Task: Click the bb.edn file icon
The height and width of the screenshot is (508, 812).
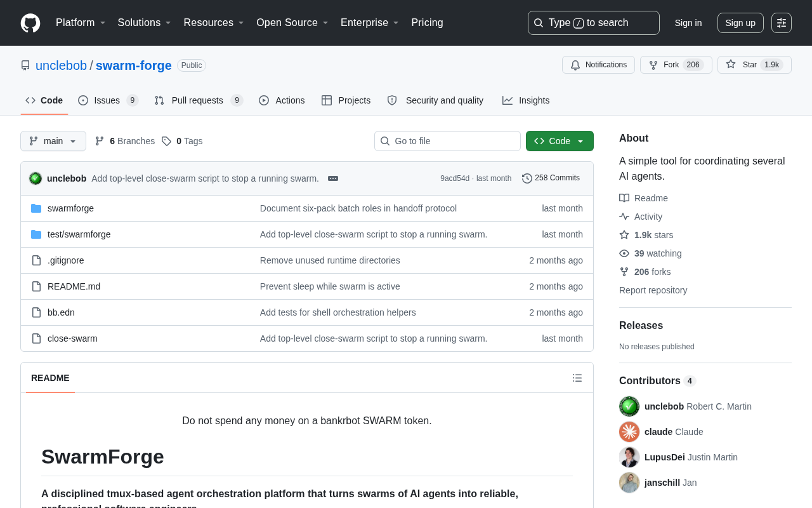Action: pos(36,312)
